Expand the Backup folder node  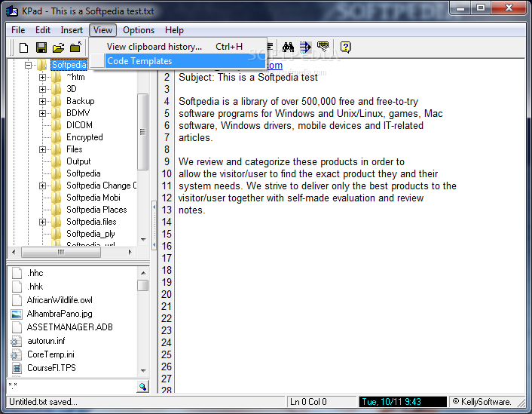[x=42, y=101]
